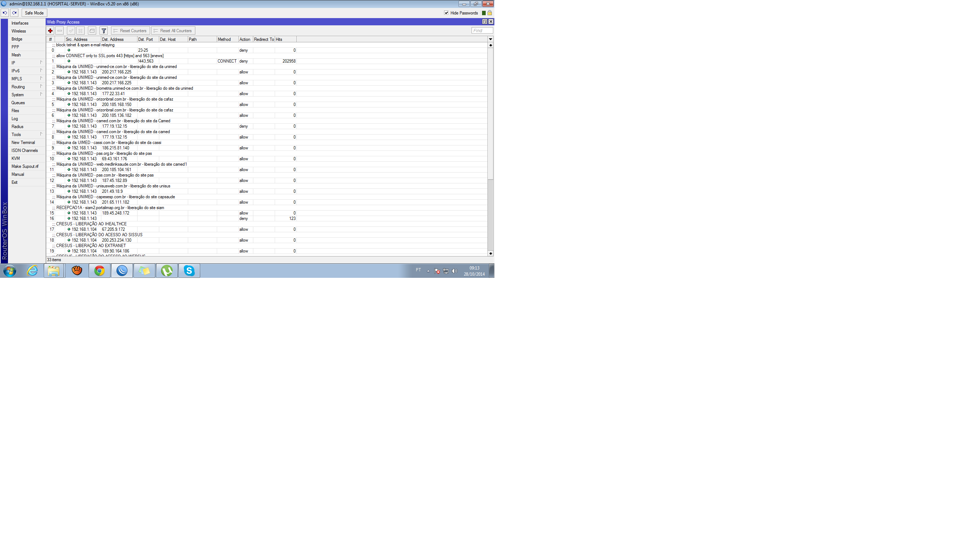Click Exit in the sidebar
The image size is (954, 560).
coord(26,182)
